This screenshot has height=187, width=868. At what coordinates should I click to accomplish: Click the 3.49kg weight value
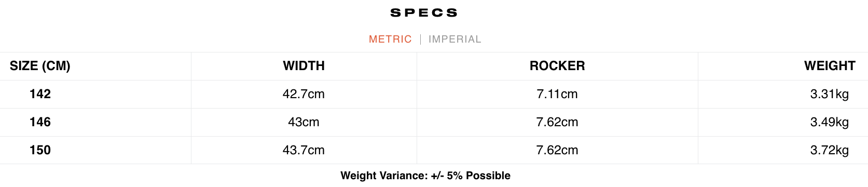(830, 122)
